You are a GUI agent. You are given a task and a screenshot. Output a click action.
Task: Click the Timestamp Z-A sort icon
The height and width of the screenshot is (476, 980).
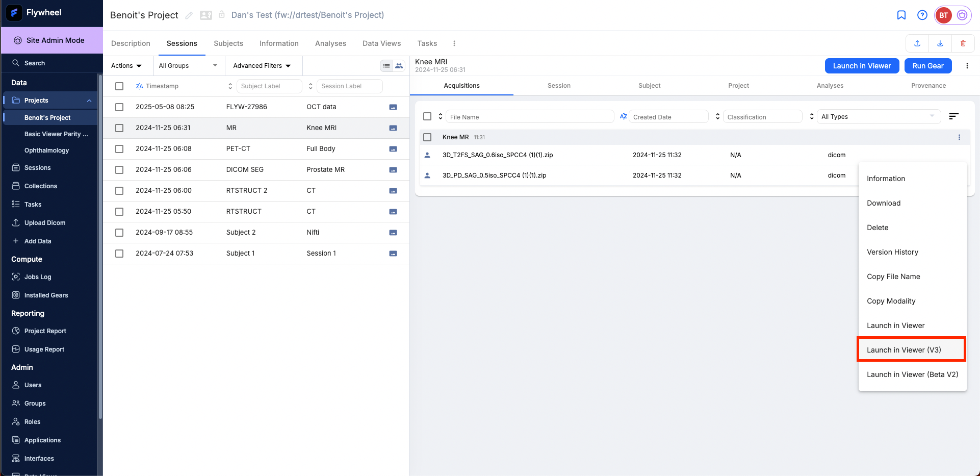point(139,86)
